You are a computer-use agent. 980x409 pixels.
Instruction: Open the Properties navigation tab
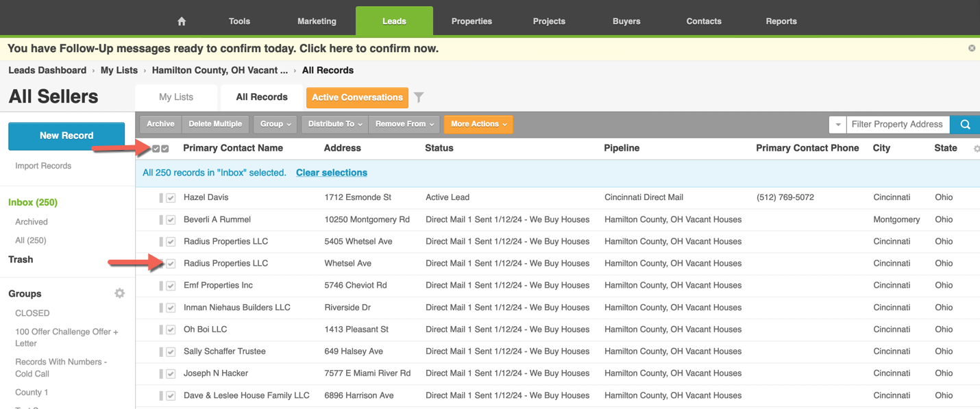click(471, 21)
